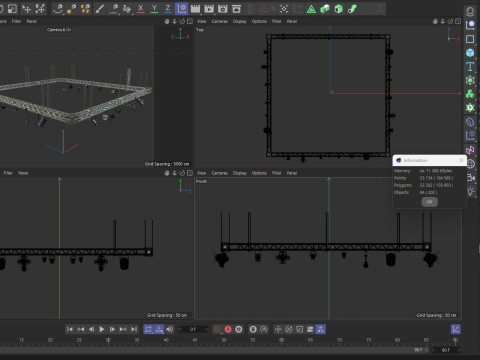Go to previous keyframe
This screenshot has height=360, width=480.
point(80,329)
